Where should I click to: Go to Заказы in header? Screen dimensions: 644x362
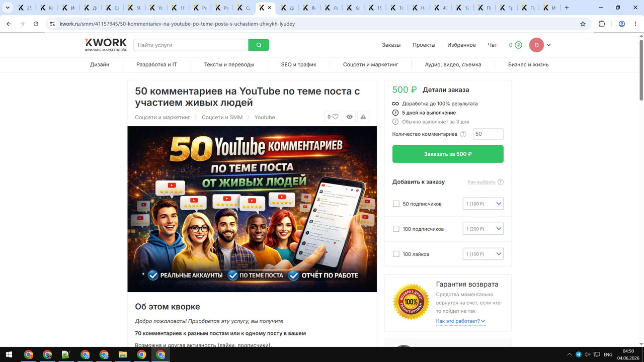(x=391, y=45)
